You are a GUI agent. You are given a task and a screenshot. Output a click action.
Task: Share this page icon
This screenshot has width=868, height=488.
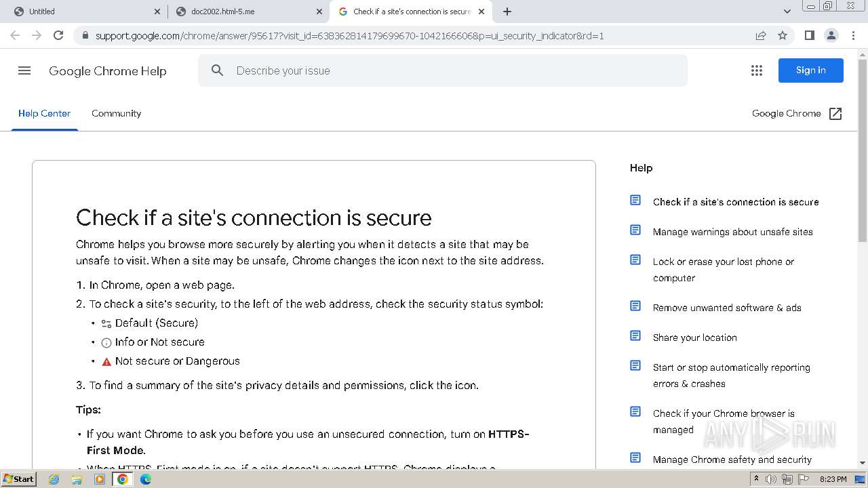coord(761,35)
